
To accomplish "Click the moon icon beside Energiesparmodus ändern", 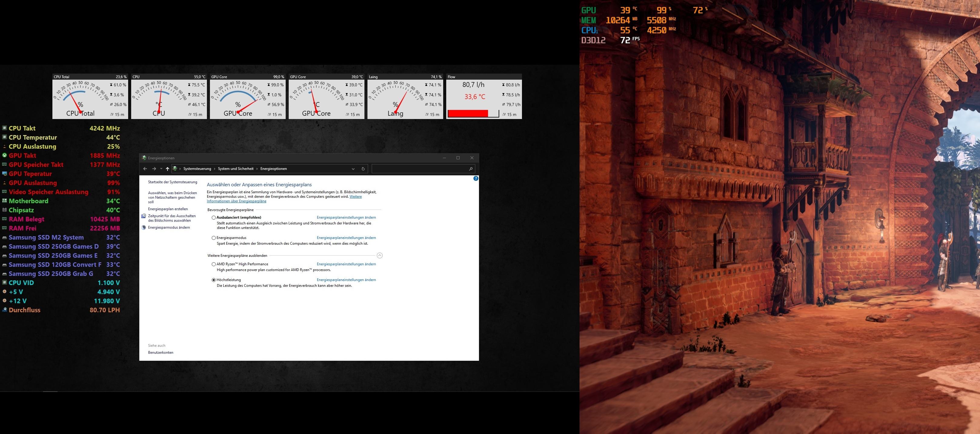I will click(x=144, y=227).
